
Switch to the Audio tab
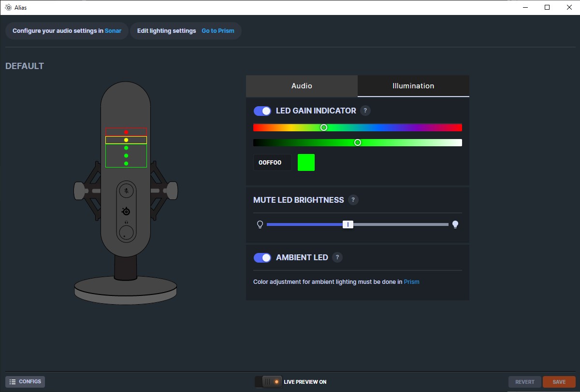point(302,86)
